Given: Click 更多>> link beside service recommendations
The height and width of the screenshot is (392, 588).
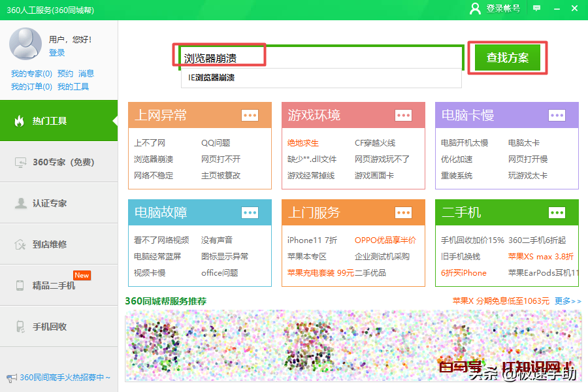Looking at the screenshot, I should (x=567, y=301).
